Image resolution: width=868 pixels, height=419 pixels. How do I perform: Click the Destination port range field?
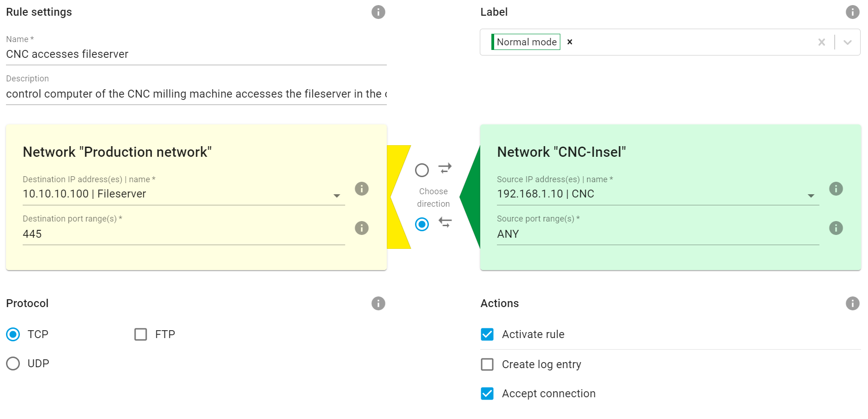(x=184, y=234)
